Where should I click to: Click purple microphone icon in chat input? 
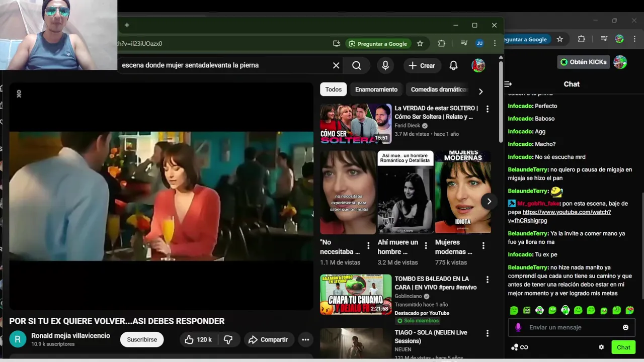[518, 327]
